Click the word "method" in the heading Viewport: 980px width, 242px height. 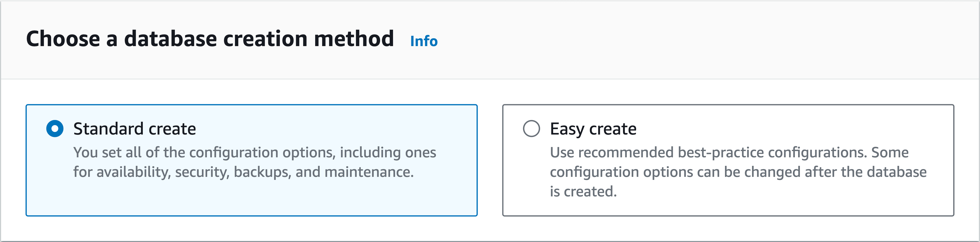click(354, 39)
